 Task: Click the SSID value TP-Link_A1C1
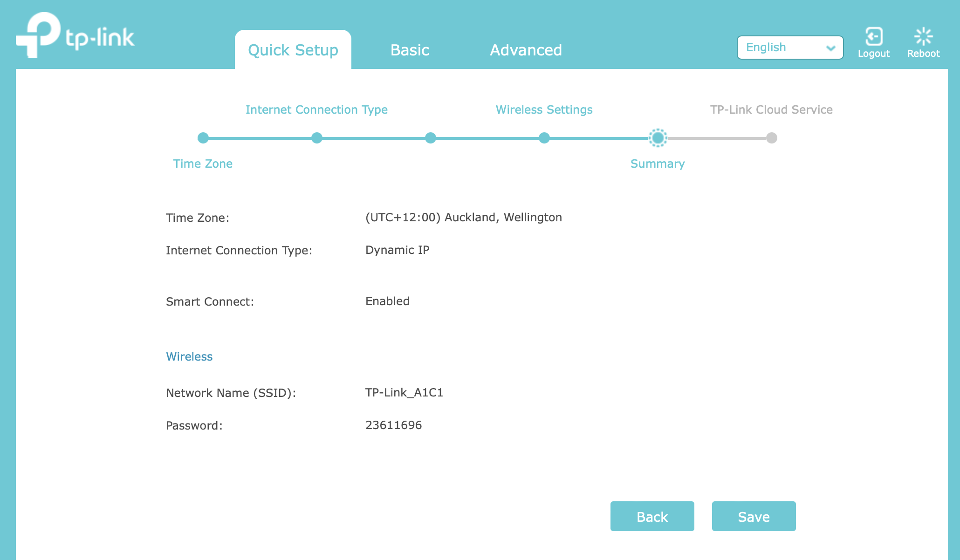404,393
